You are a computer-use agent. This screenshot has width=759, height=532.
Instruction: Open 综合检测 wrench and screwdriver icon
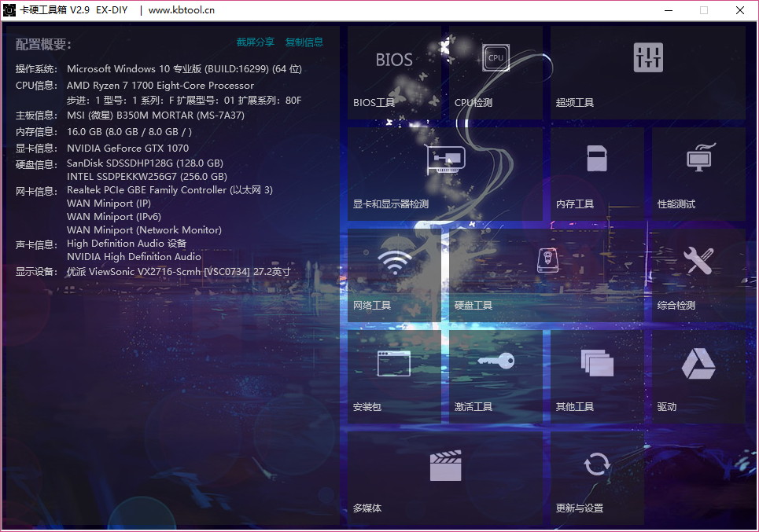pos(698,260)
